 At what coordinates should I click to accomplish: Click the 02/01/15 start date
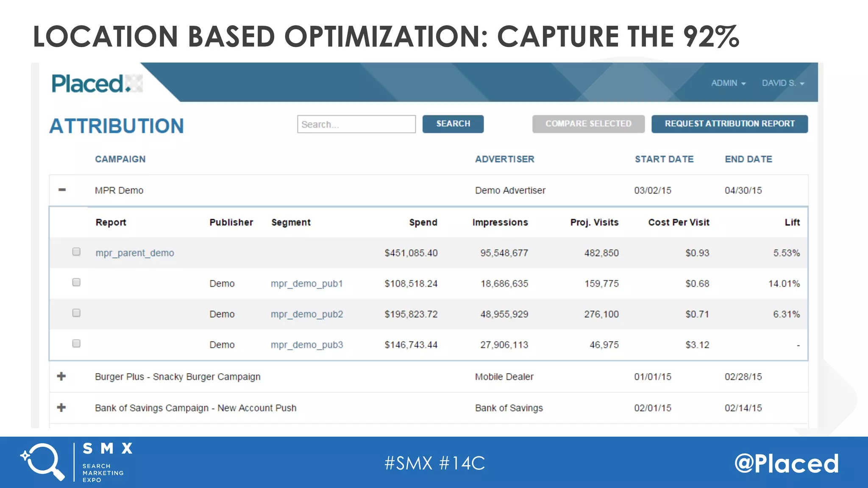(x=653, y=408)
